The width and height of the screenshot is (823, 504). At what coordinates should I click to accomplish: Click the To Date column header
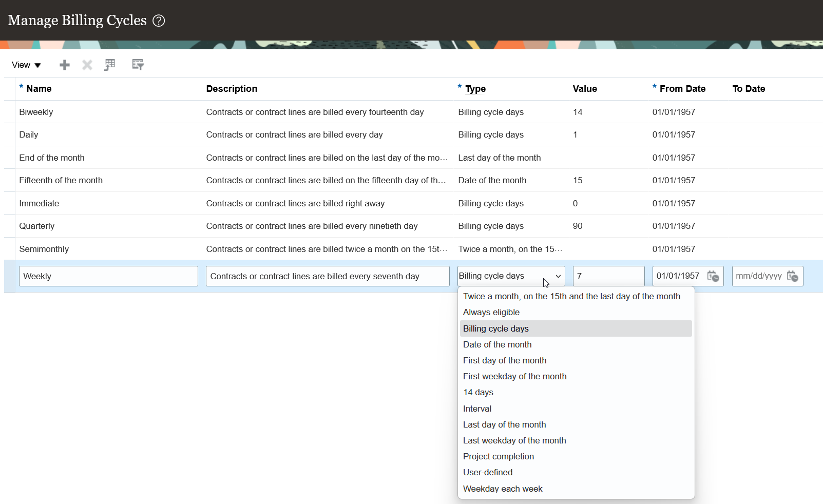(x=749, y=89)
